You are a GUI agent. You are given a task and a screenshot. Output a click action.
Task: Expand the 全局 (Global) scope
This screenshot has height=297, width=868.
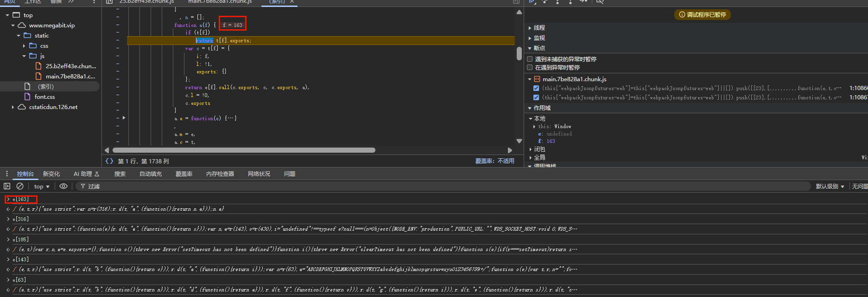point(531,158)
